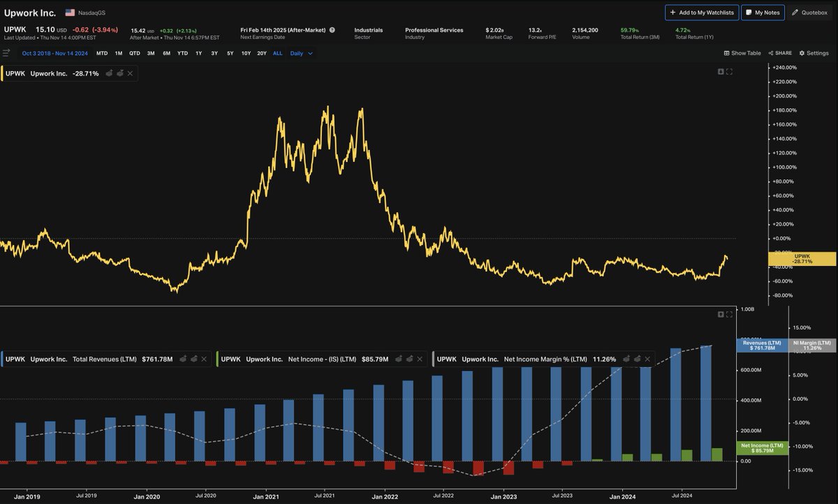Screen dimensions: 838x504
Task: Click the SHARE button
Action: pyautogui.click(x=780, y=53)
